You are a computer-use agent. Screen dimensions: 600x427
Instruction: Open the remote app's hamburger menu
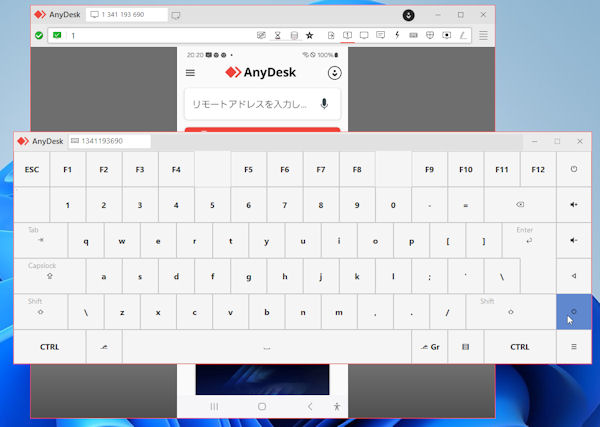(191, 73)
